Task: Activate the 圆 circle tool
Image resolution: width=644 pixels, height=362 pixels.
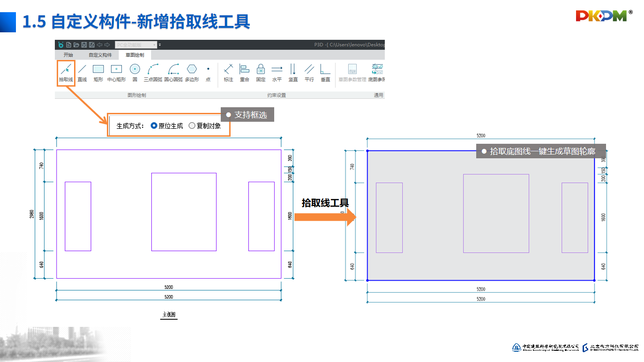Action: pyautogui.click(x=135, y=73)
